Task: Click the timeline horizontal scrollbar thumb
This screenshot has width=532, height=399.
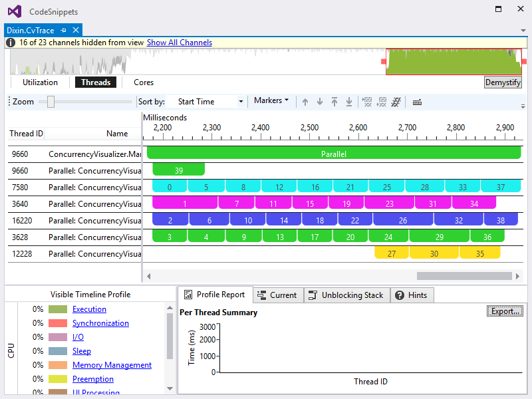Action: coord(464,276)
